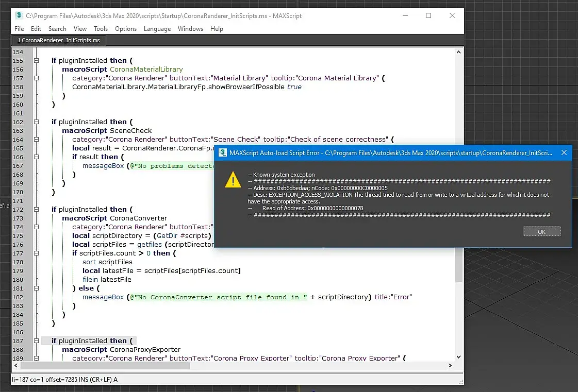This screenshot has width=578, height=392.
Task: Click the horizontal scrollbar thumb
Action: tap(105, 366)
